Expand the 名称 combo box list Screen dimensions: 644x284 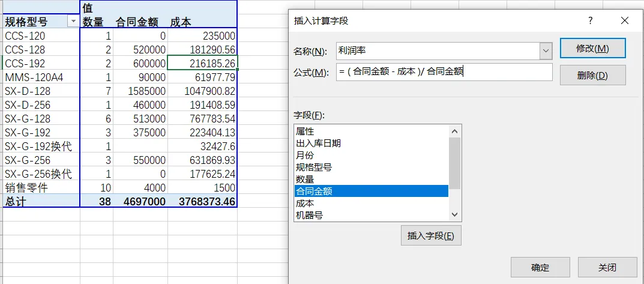click(546, 51)
